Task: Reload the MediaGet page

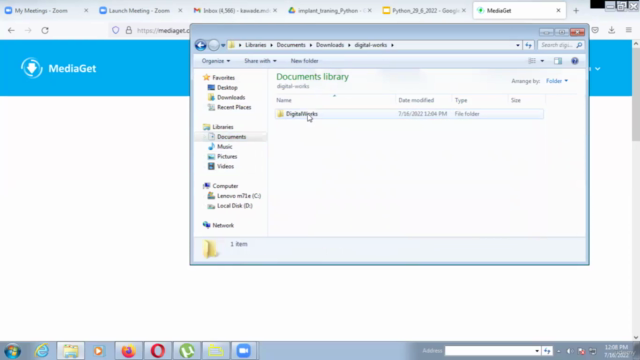Action: click(45, 30)
